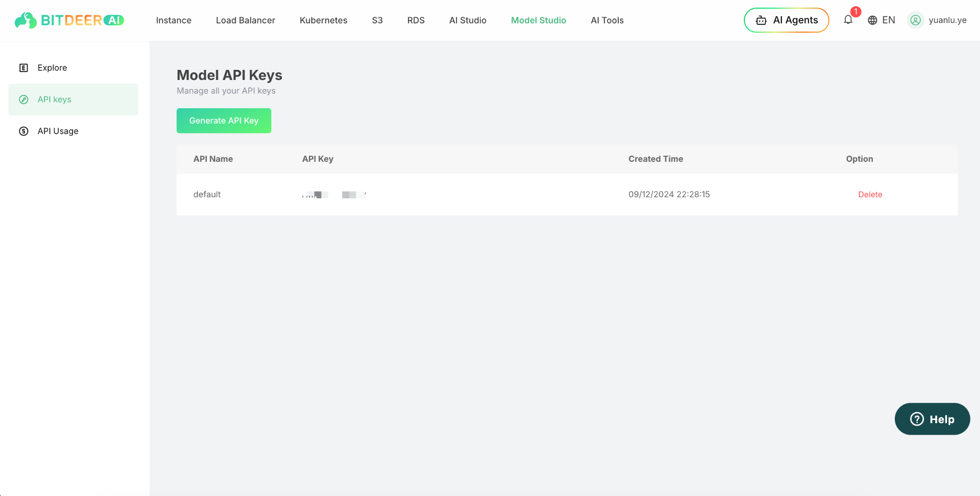Click the globe language icon
980x496 pixels.
872,20
